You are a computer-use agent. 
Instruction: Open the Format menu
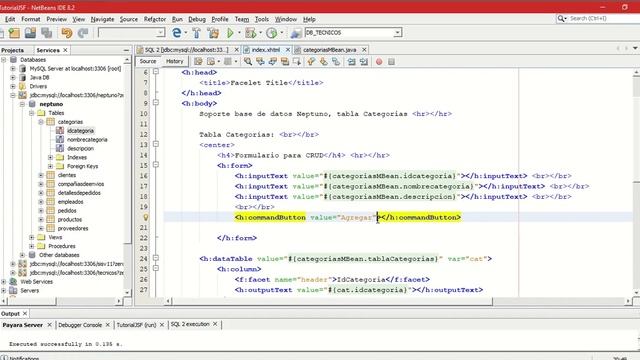click(x=31, y=19)
